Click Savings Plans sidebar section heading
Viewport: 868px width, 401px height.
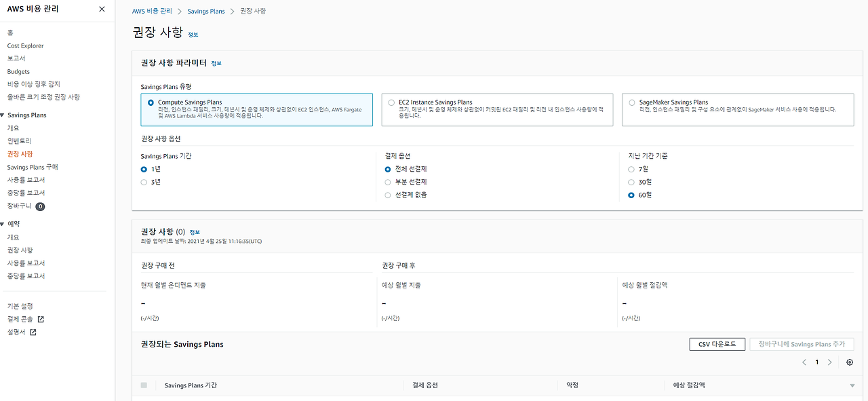(x=27, y=115)
